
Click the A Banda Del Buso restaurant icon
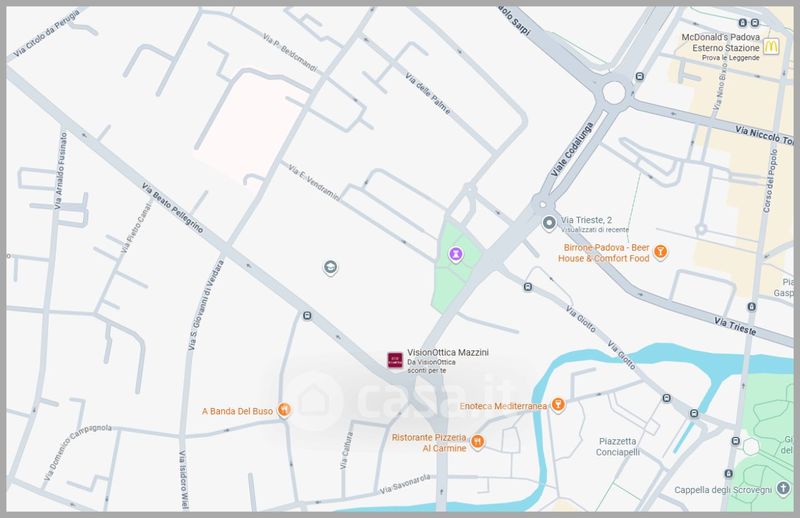[285, 410]
